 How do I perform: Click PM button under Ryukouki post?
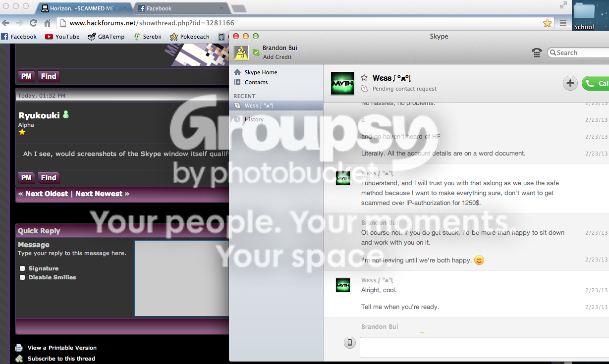(26, 178)
